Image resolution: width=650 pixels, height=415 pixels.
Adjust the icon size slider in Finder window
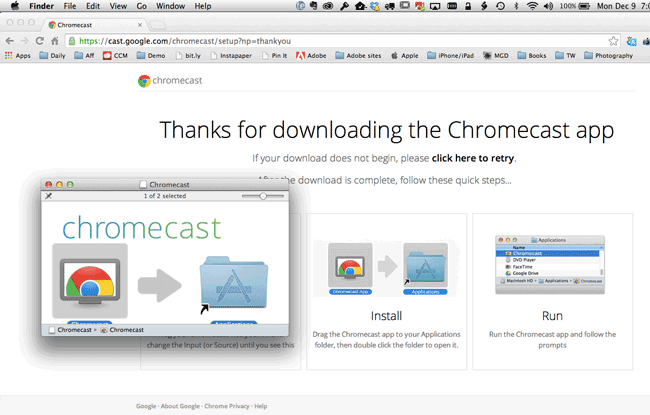263,196
